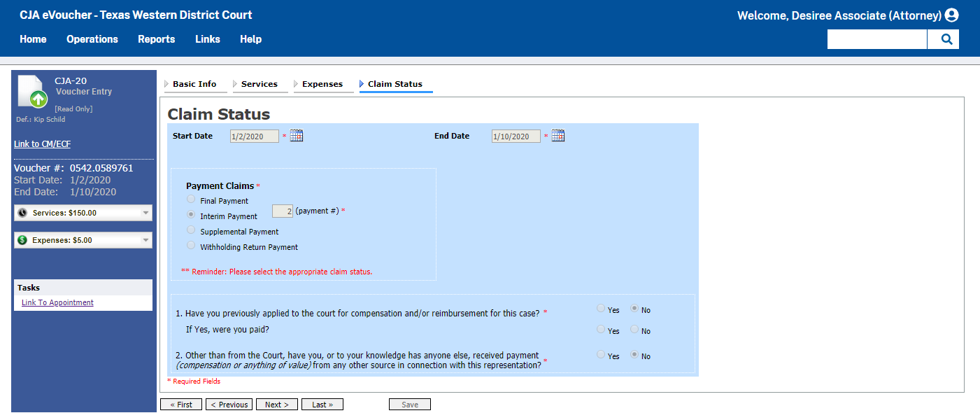The width and height of the screenshot is (980, 420).
Task: Click the payment number input field
Action: (282, 211)
